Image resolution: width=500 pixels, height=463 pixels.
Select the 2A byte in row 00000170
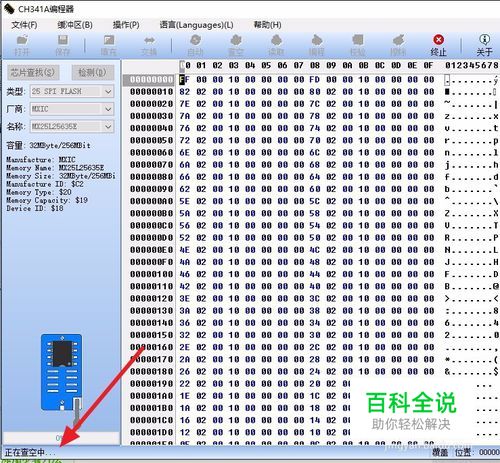[184, 359]
